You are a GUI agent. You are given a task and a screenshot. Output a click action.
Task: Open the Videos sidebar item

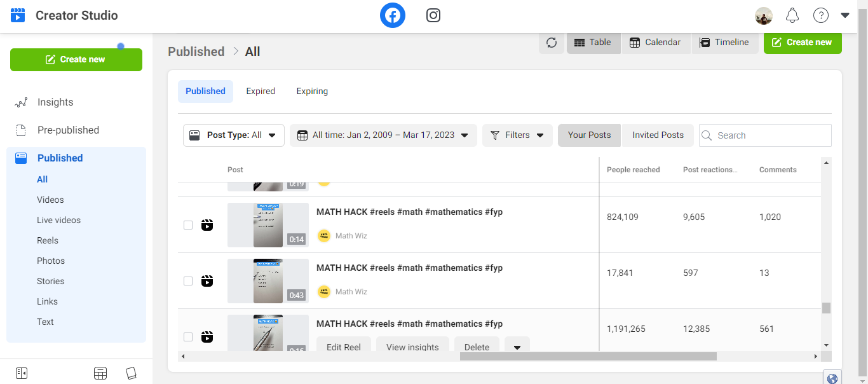pos(50,200)
